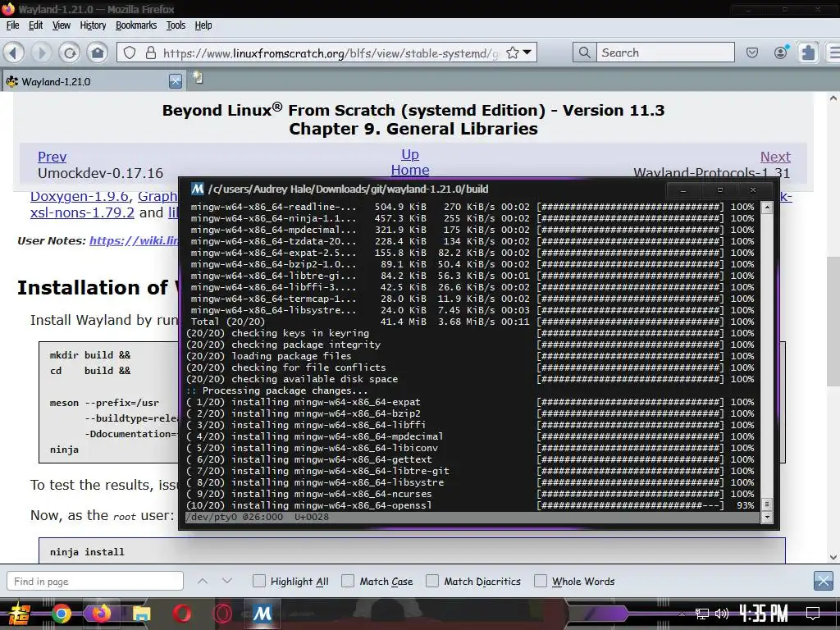Open the Firefox home page icon

point(98,52)
